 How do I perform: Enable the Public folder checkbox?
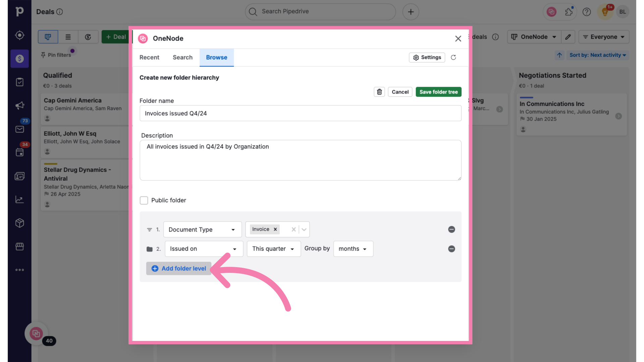point(144,200)
